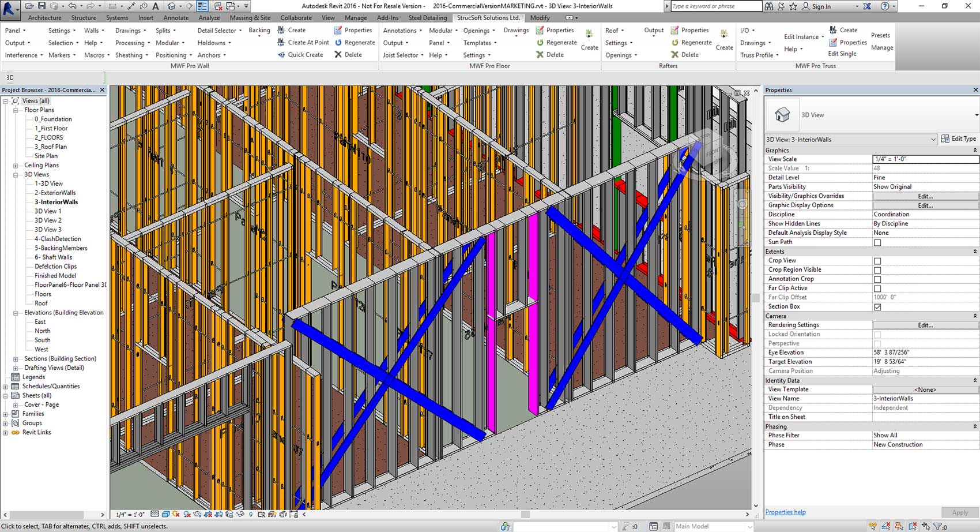Click the Default 3D View house icon
This screenshot has height=532, width=980.
[171, 6]
